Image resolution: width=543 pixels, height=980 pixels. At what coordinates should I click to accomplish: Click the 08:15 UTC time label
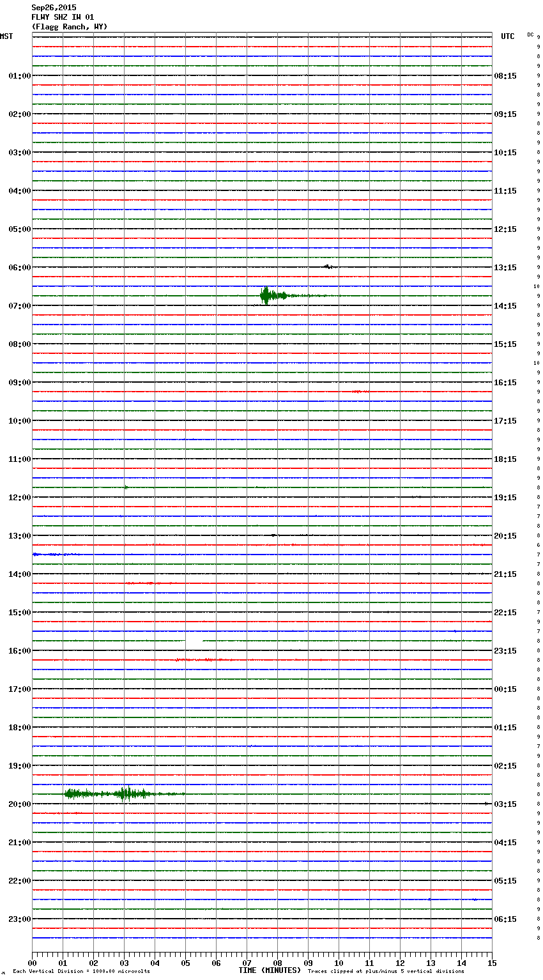coord(505,76)
